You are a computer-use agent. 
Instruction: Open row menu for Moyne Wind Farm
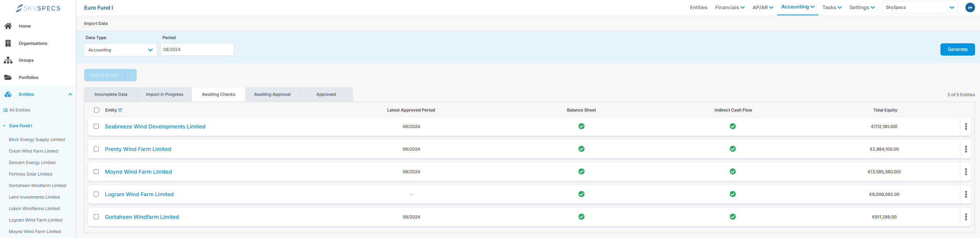tap(966, 172)
